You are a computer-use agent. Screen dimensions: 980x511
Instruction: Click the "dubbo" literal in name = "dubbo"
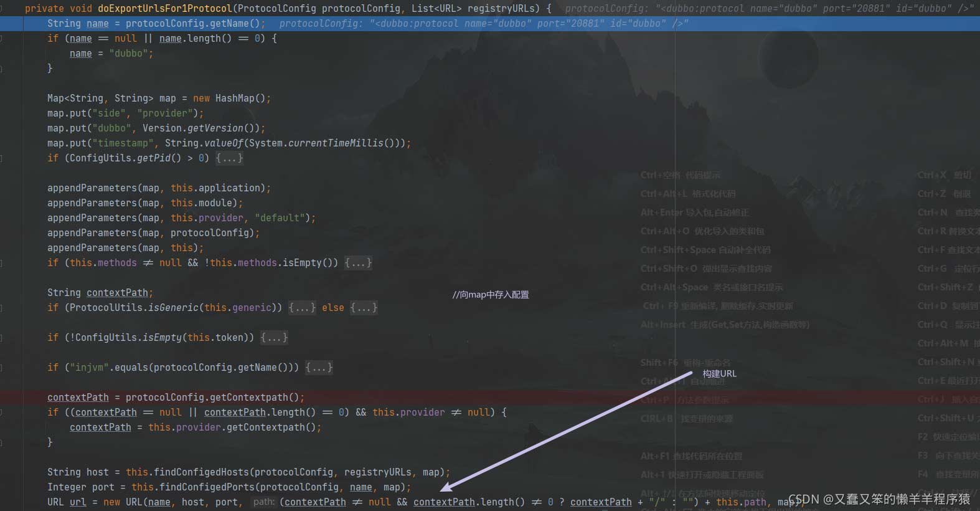point(128,54)
